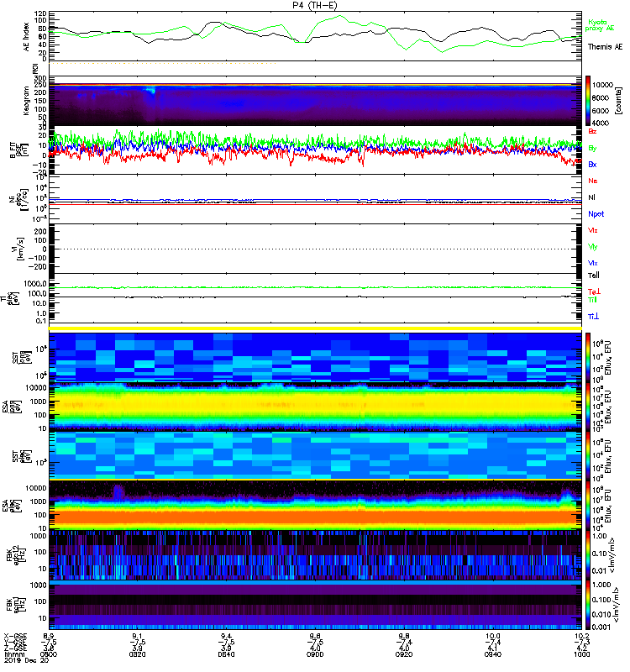Select the red Ne legend label
The width and height of the screenshot is (630, 672).
[593, 181]
